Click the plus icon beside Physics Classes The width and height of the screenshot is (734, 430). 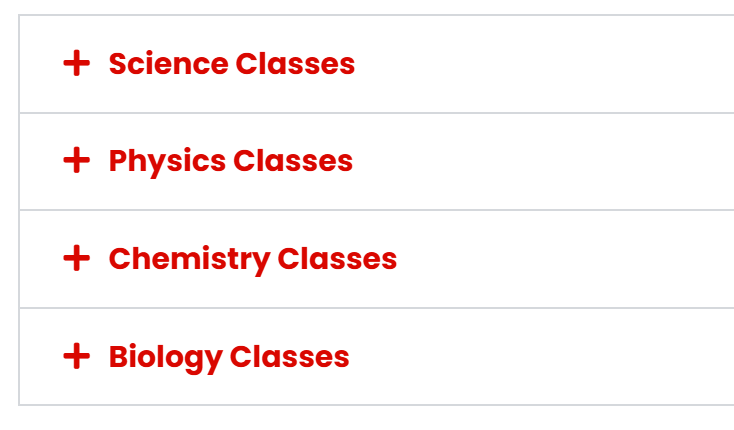pyautogui.click(x=76, y=161)
